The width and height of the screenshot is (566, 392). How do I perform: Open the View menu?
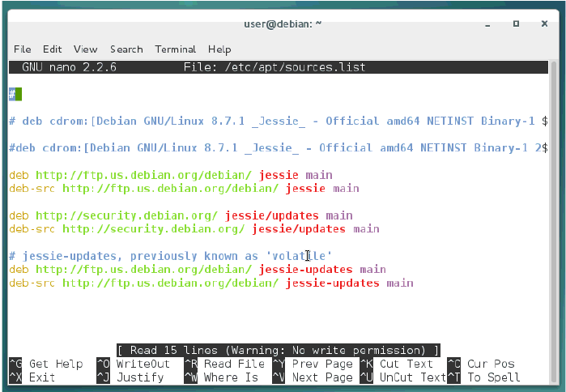pos(86,49)
